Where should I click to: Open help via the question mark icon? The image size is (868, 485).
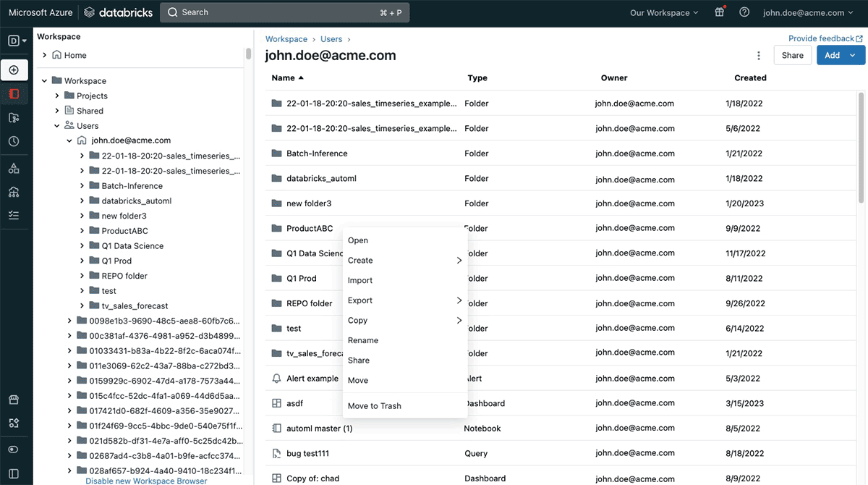[x=744, y=12]
